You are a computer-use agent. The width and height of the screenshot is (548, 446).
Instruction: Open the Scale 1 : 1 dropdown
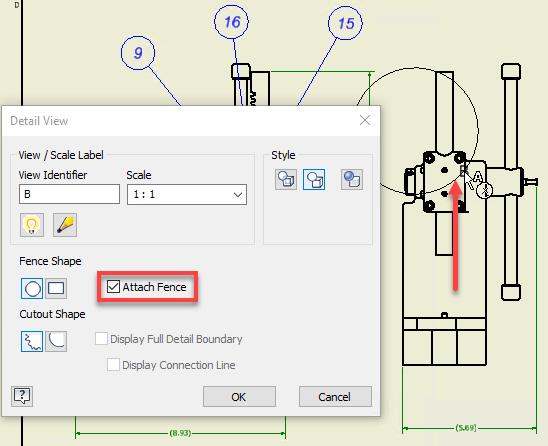coord(187,194)
